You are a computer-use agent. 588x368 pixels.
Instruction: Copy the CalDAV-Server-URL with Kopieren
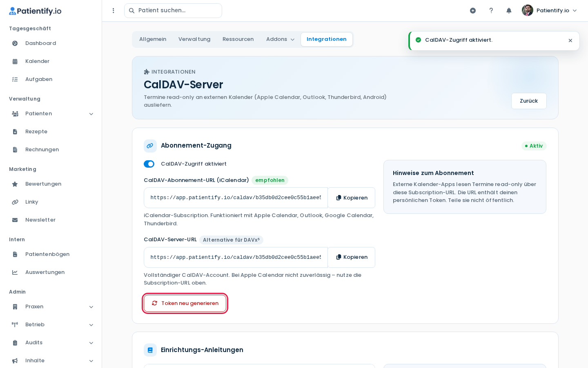click(x=352, y=257)
